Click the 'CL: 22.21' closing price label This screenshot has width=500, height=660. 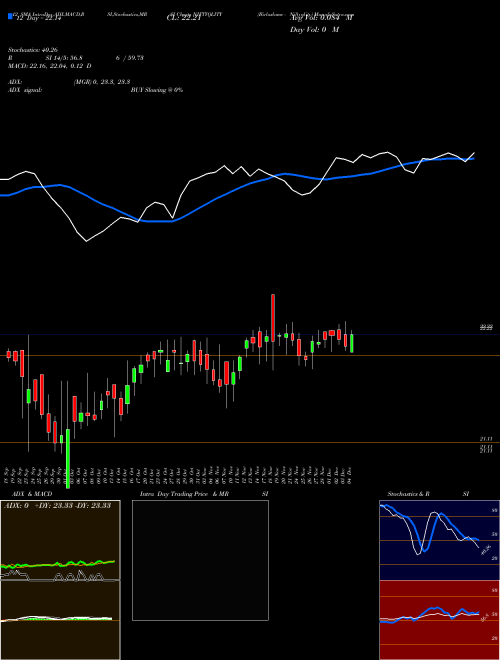[185, 19]
